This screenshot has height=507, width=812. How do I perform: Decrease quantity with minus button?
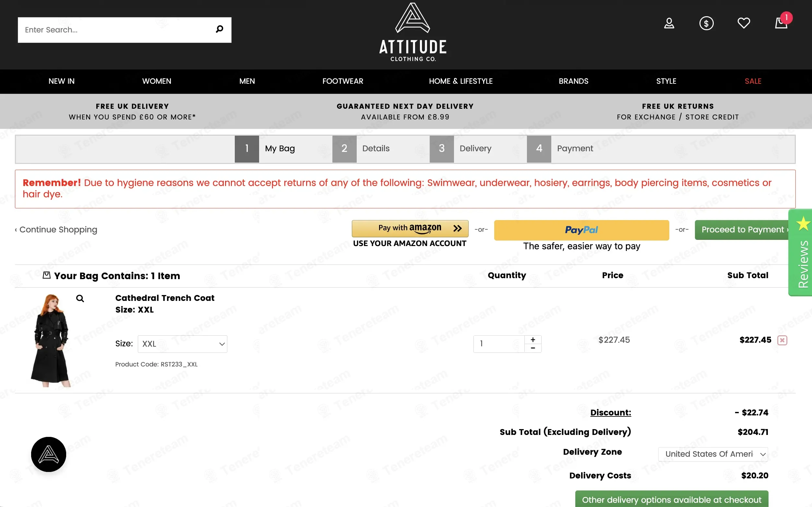point(532,348)
